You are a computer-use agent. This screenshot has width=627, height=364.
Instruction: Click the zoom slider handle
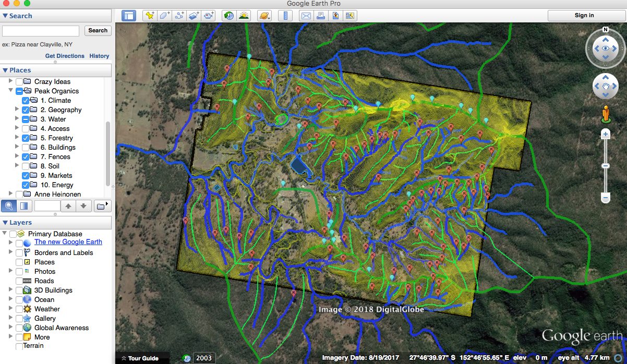point(606,166)
